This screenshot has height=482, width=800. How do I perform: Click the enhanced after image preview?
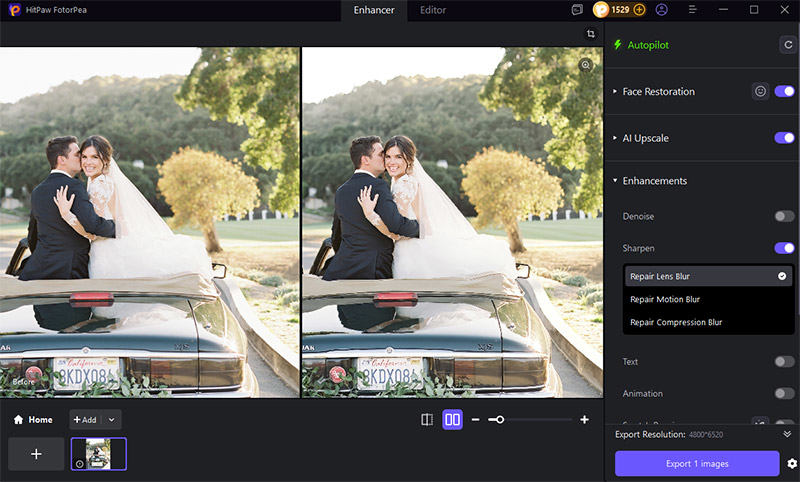coord(452,222)
